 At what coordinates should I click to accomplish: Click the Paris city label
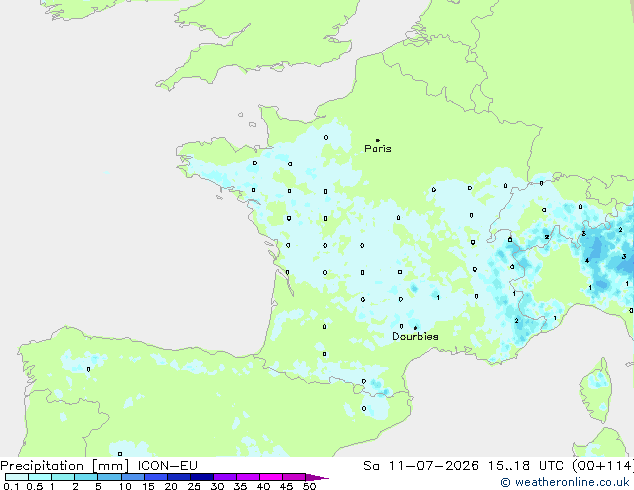coord(378,149)
